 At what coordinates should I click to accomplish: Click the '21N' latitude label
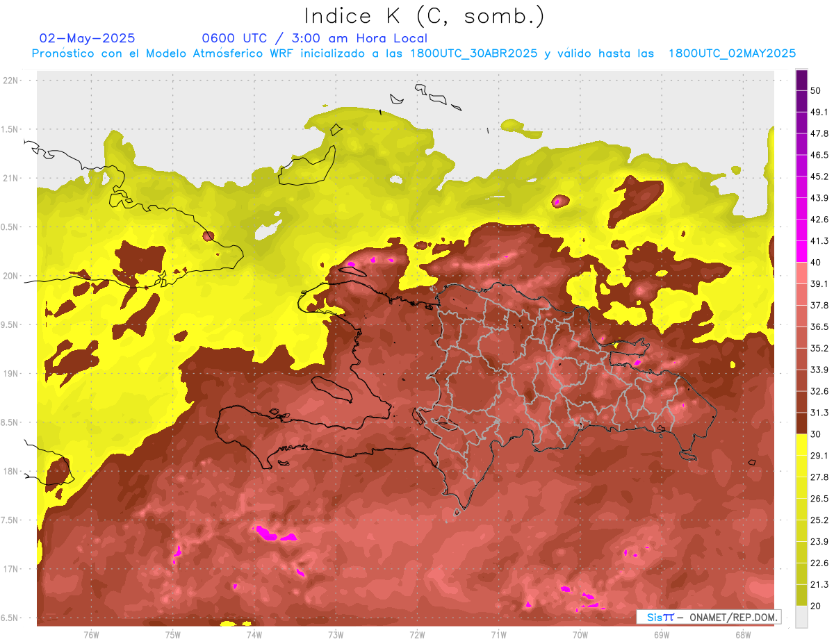click(12, 178)
